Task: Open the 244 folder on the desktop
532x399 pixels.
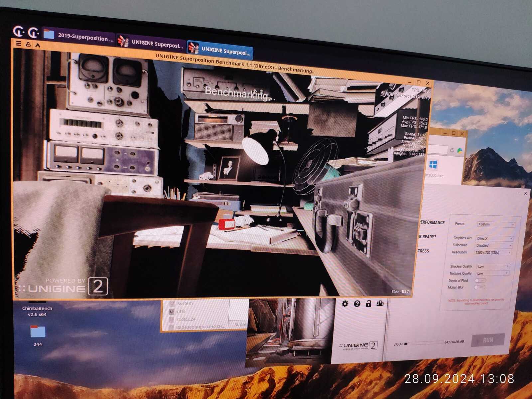Action: point(38,335)
